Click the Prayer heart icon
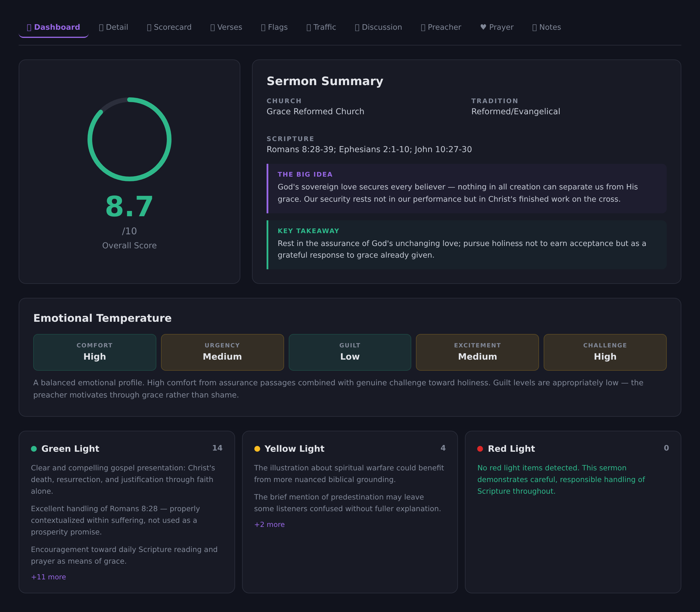Screen dimensions: 700x612 point(483,27)
